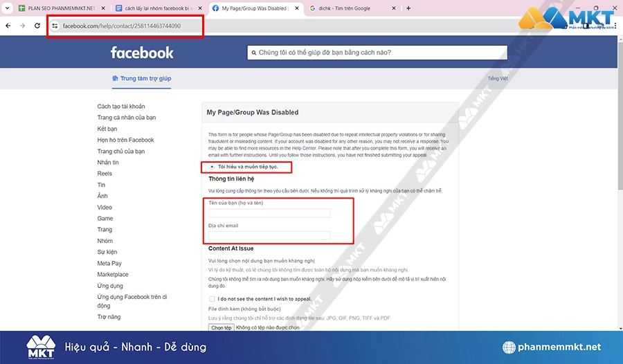Open 'Ứng dụng' help topic
The width and height of the screenshot is (623, 364).
coord(110,286)
